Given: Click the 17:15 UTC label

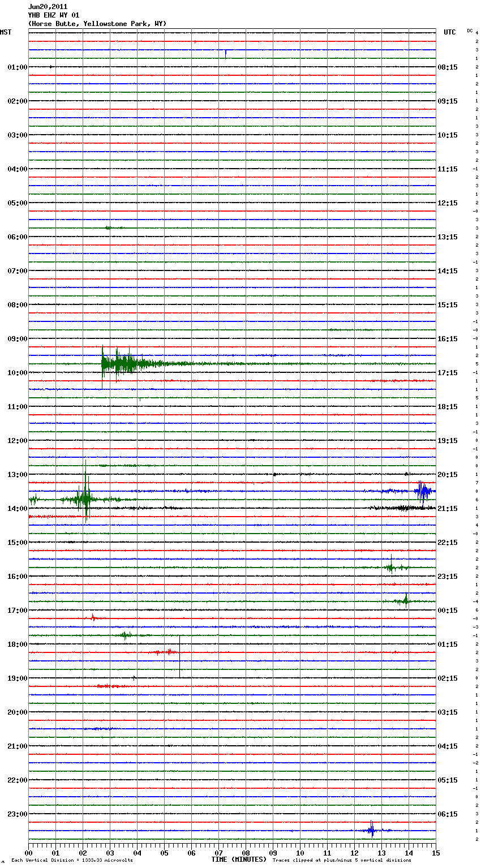Looking at the screenshot, I should (448, 373).
